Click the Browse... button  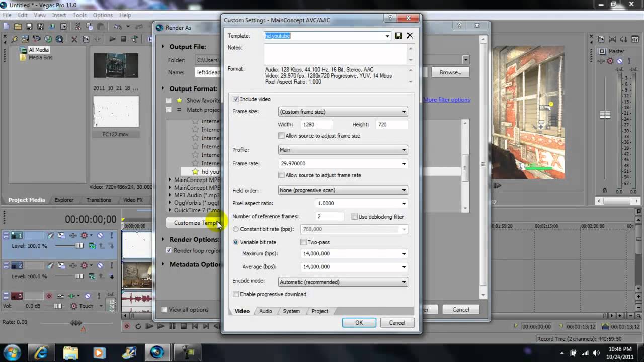pyautogui.click(x=450, y=72)
